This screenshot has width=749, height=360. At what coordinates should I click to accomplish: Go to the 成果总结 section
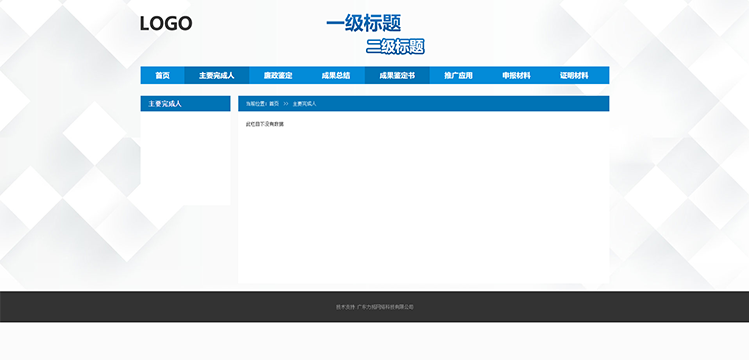tap(336, 75)
